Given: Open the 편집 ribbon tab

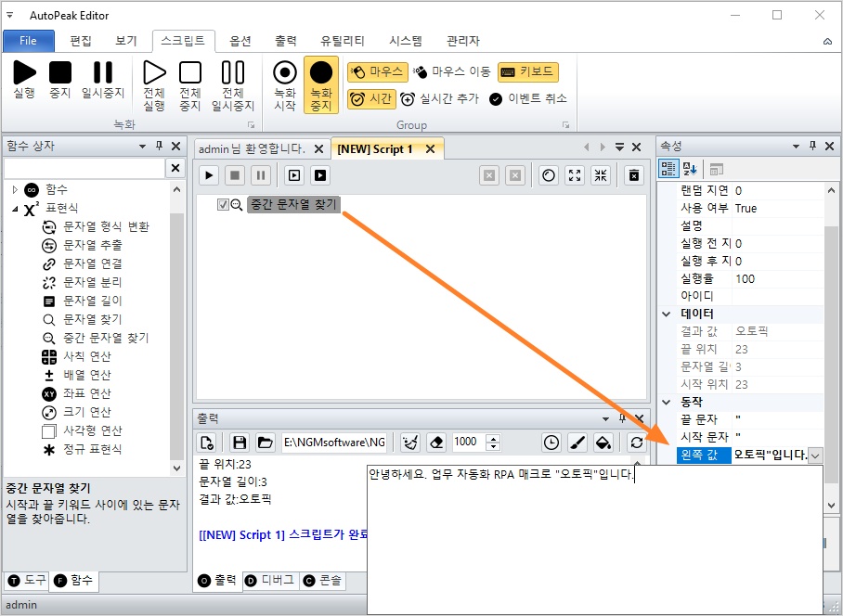Looking at the screenshot, I should point(81,41).
